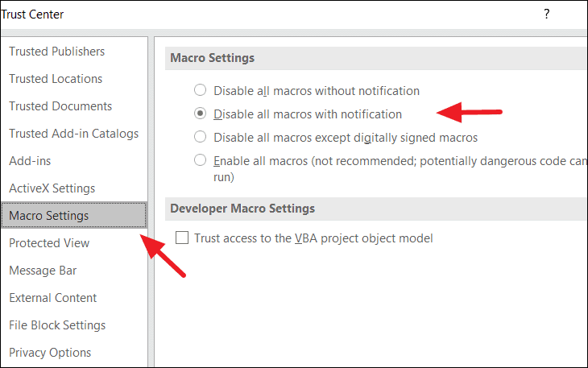
Task: Show File Block Settings
Action: (57, 325)
